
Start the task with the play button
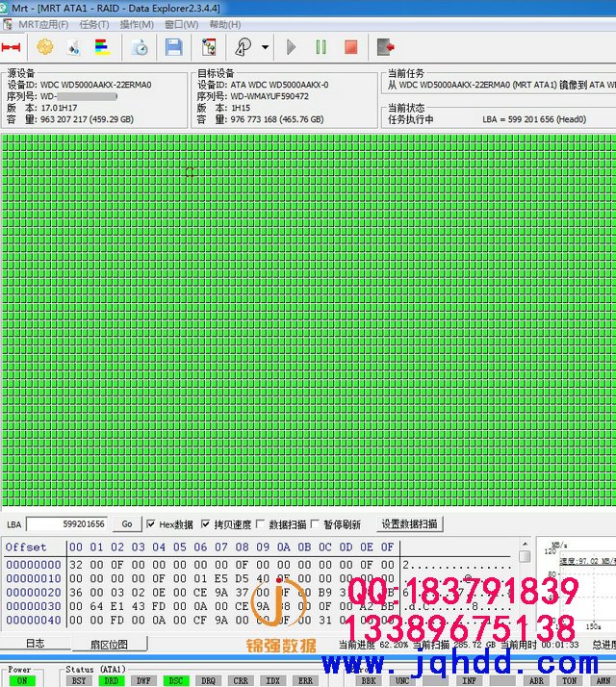point(291,47)
